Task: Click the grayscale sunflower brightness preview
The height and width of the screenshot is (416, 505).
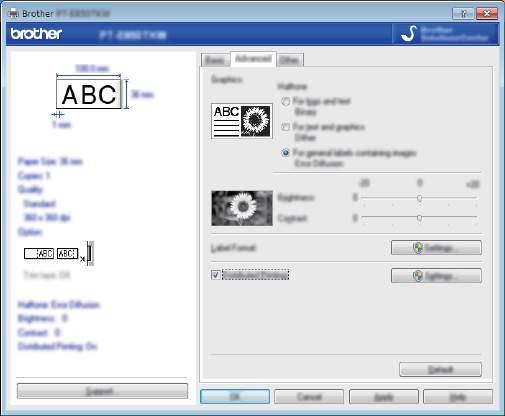Action: 242,208
